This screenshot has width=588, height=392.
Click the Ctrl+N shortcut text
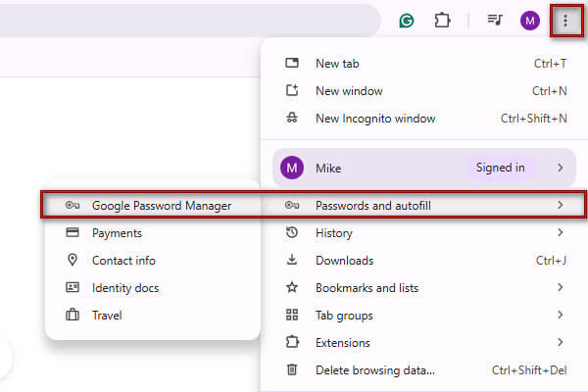pyautogui.click(x=550, y=91)
